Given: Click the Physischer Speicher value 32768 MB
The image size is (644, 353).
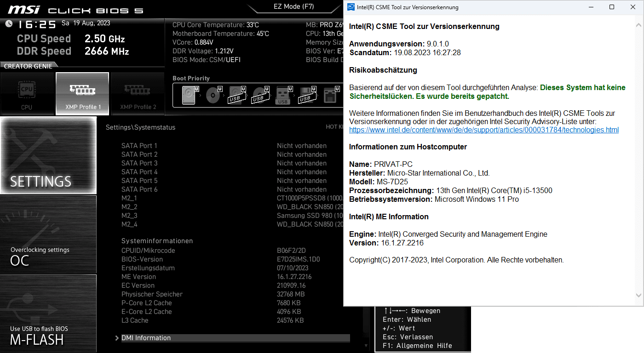Looking at the screenshot, I should pyautogui.click(x=291, y=294).
